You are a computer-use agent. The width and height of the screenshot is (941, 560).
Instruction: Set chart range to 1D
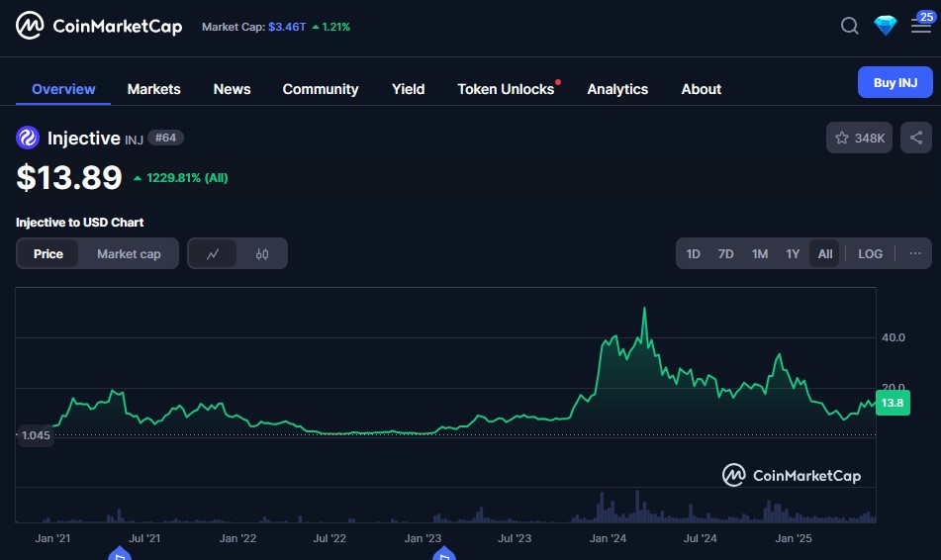(694, 254)
